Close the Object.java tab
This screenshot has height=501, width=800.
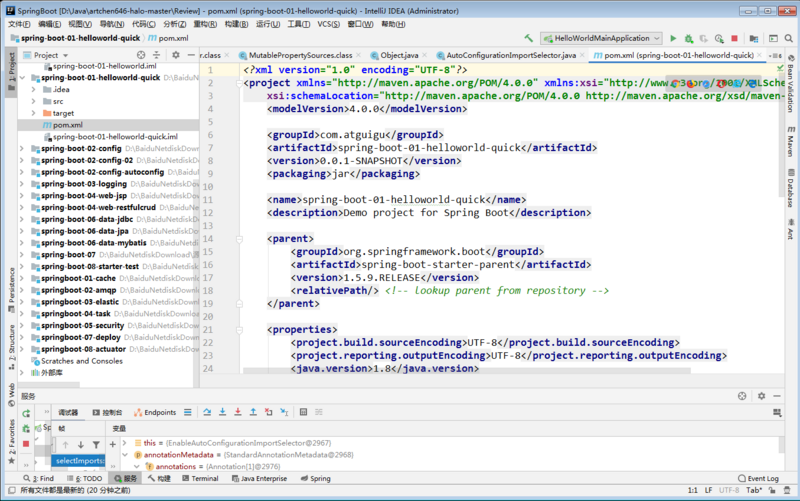(x=424, y=55)
